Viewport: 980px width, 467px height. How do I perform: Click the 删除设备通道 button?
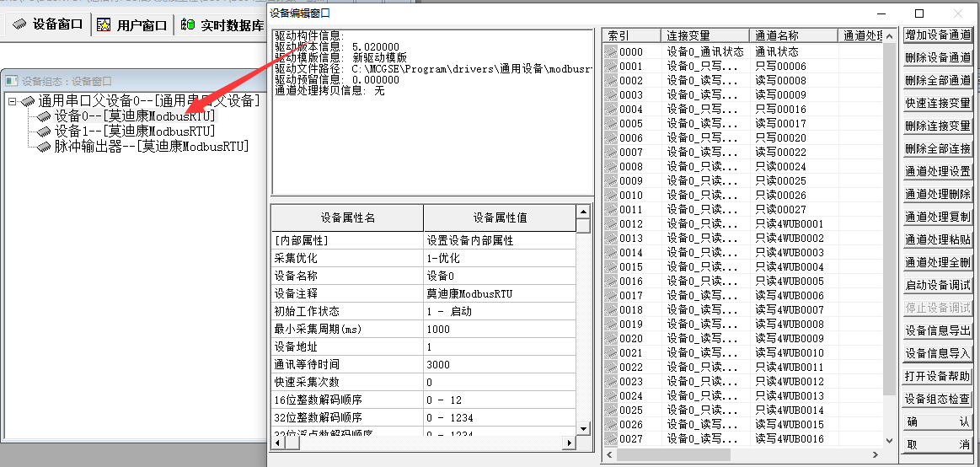coord(938,57)
